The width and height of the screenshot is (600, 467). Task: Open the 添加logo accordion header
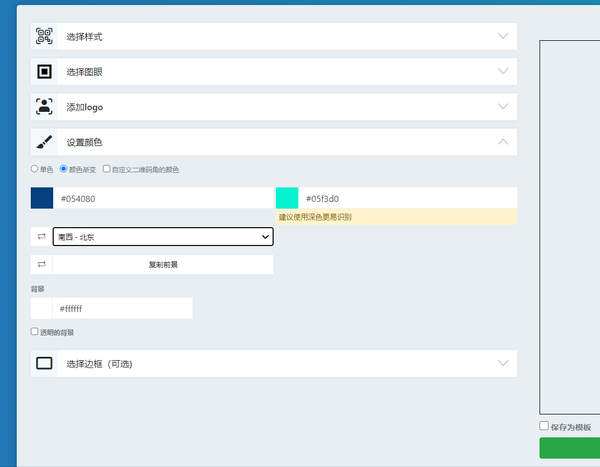click(x=274, y=107)
